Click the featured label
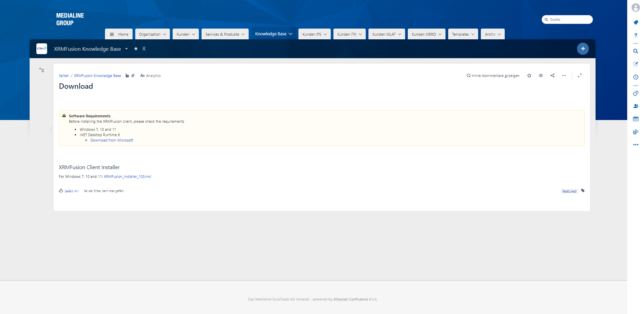 point(569,191)
